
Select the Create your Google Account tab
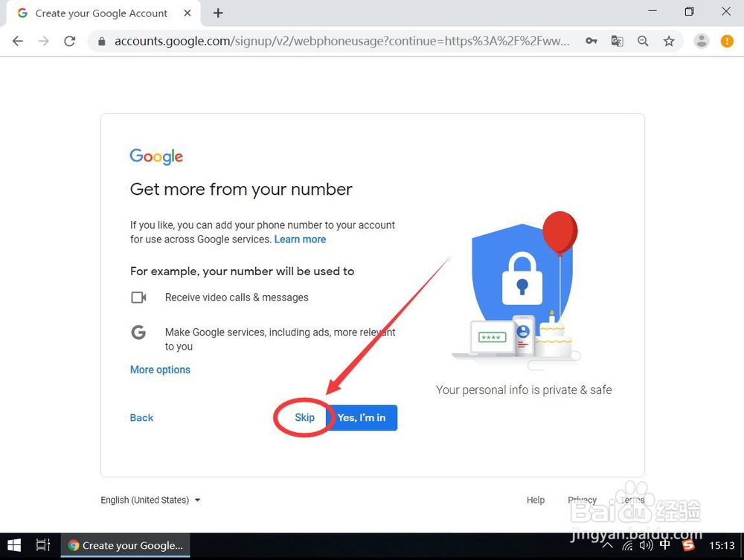[101, 13]
